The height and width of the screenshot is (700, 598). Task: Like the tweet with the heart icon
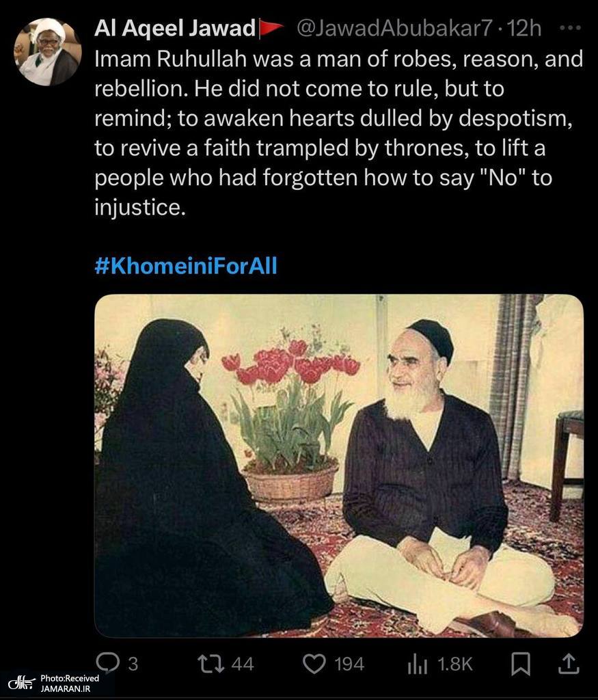314,664
